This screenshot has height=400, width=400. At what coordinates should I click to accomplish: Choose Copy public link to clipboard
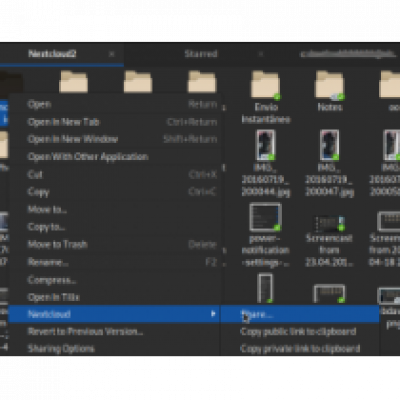[299, 331]
